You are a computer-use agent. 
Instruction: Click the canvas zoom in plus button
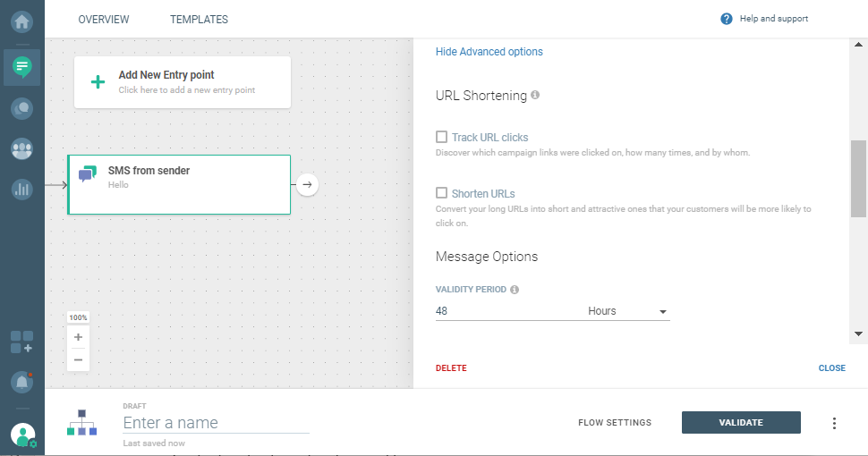[x=78, y=337]
